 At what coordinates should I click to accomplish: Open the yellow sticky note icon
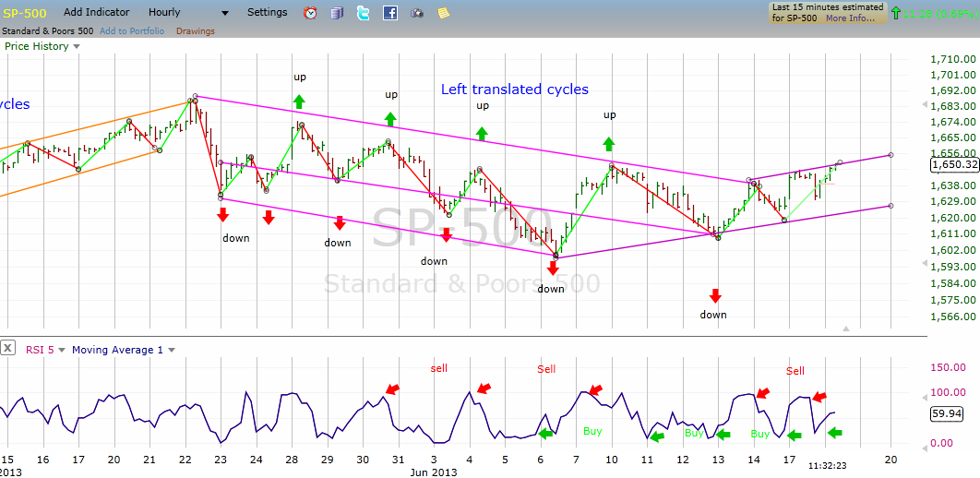click(444, 13)
